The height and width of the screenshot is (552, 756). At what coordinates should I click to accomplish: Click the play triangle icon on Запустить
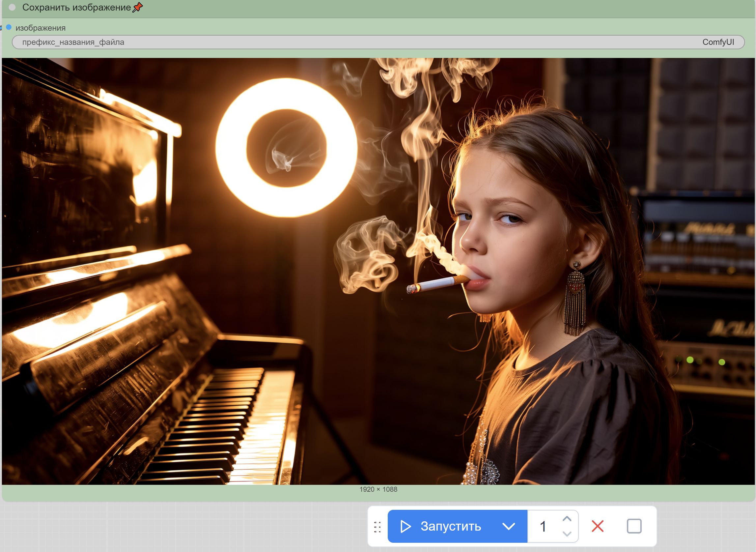406,526
